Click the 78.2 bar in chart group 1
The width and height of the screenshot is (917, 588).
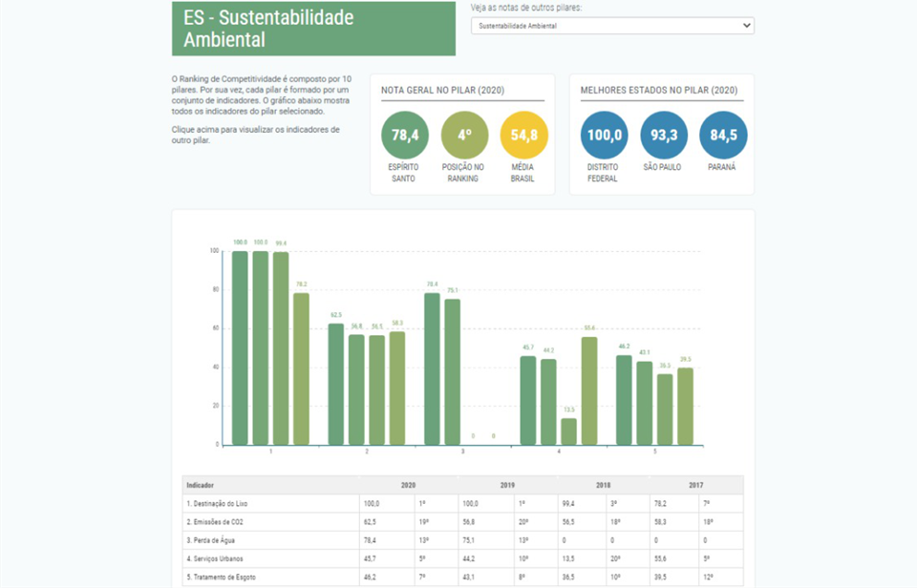(301, 368)
